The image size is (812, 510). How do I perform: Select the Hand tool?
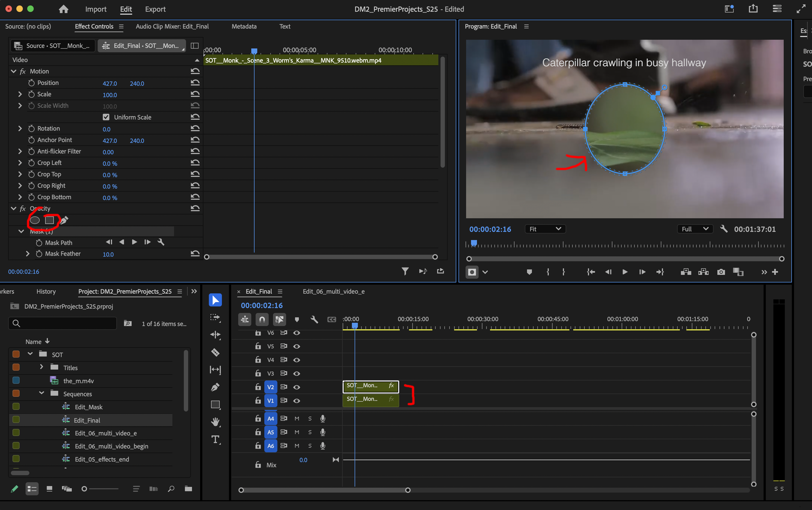click(x=215, y=422)
